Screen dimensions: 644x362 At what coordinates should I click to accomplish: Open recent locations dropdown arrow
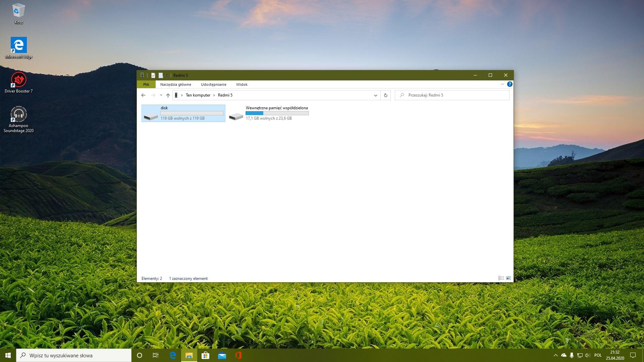click(161, 95)
